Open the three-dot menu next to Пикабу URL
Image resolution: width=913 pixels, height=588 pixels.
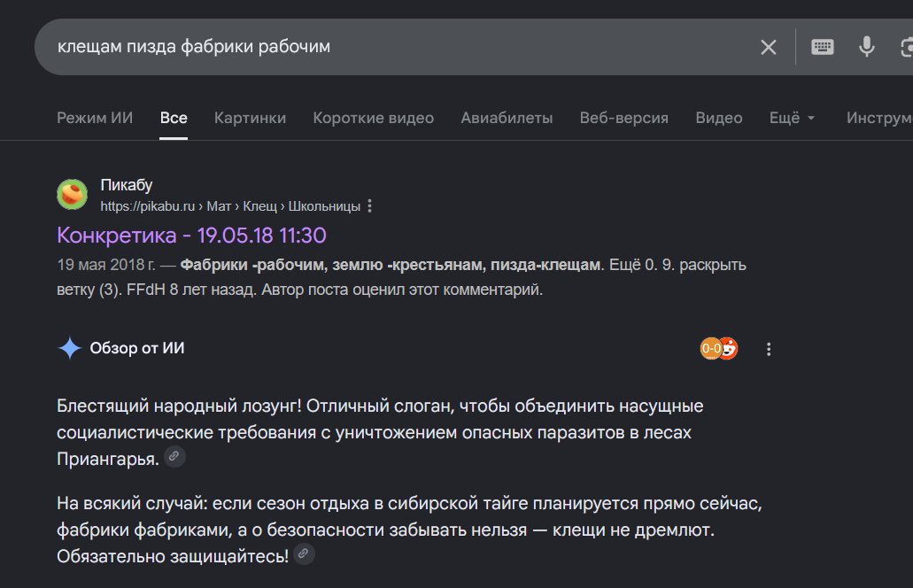coord(370,206)
